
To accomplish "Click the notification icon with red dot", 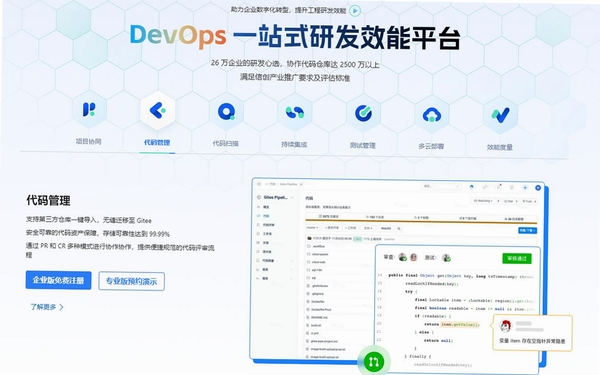I will [x=499, y=187].
